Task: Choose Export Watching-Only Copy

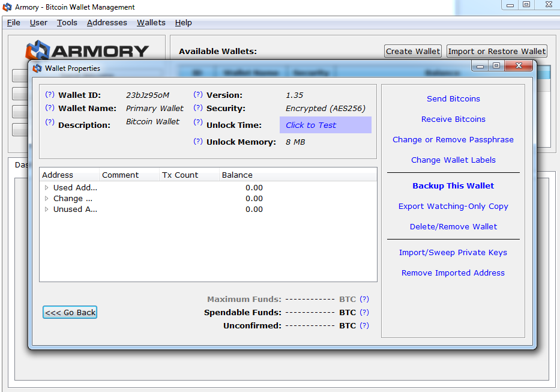Action: 453,206
